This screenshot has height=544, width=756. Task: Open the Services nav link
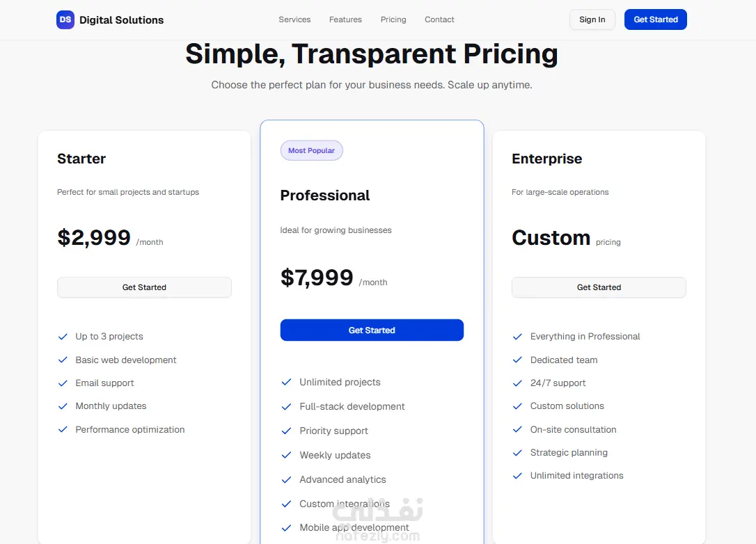tap(294, 19)
